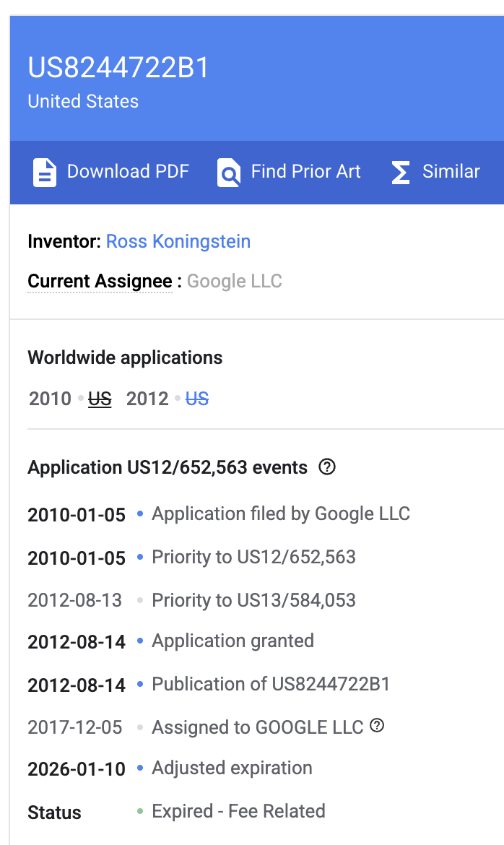Screen dimensions: 504x845
Task: Open Find Prior Art search
Action: pos(305,171)
